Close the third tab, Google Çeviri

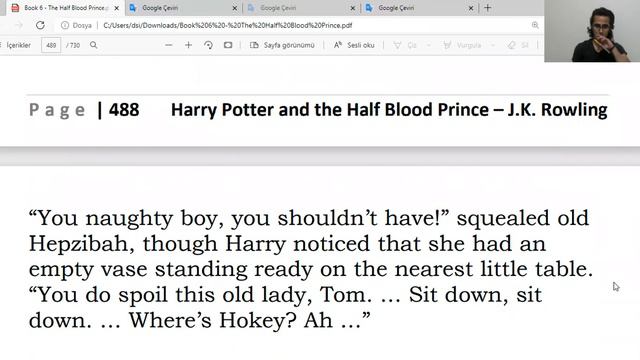tap(353, 8)
